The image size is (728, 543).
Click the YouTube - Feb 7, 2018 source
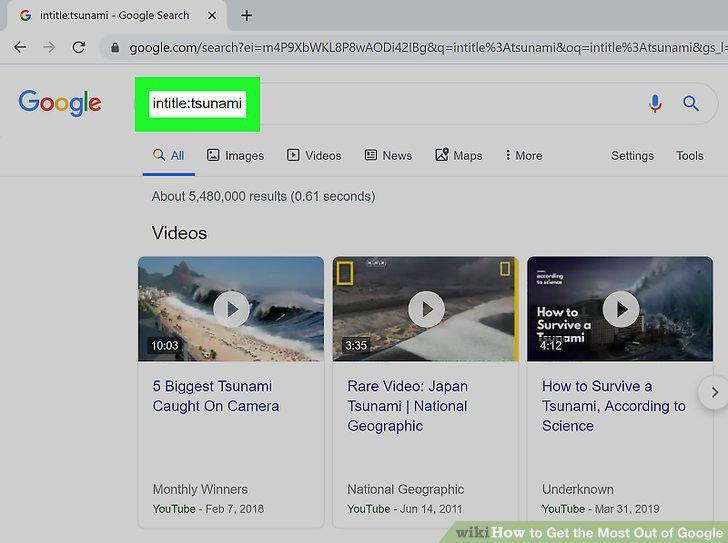click(208, 509)
